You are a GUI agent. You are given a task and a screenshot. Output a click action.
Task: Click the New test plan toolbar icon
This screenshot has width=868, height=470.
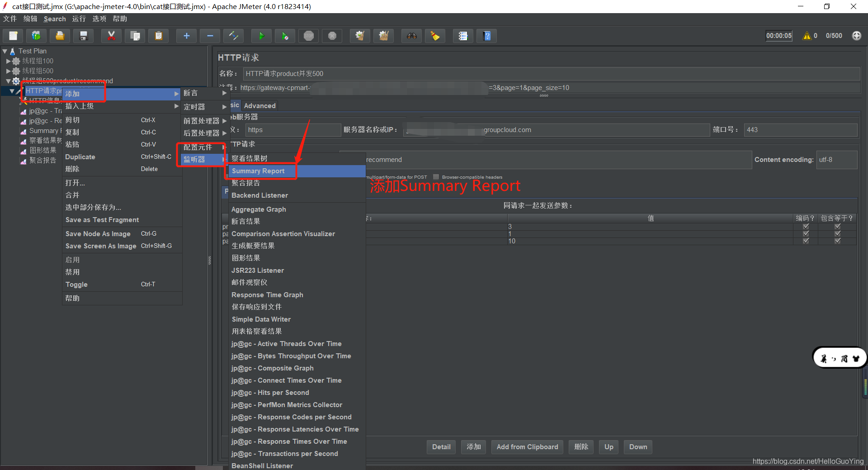(14, 36)
